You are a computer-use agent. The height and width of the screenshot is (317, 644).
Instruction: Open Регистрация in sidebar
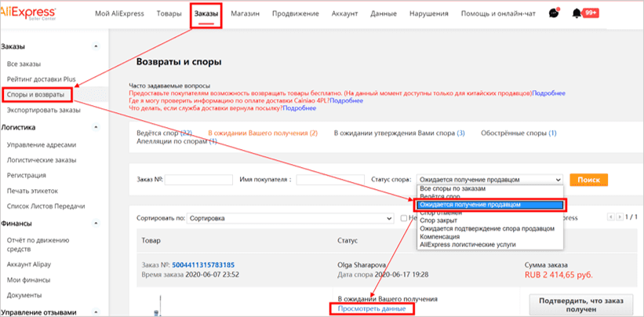(x=27, y=175)
